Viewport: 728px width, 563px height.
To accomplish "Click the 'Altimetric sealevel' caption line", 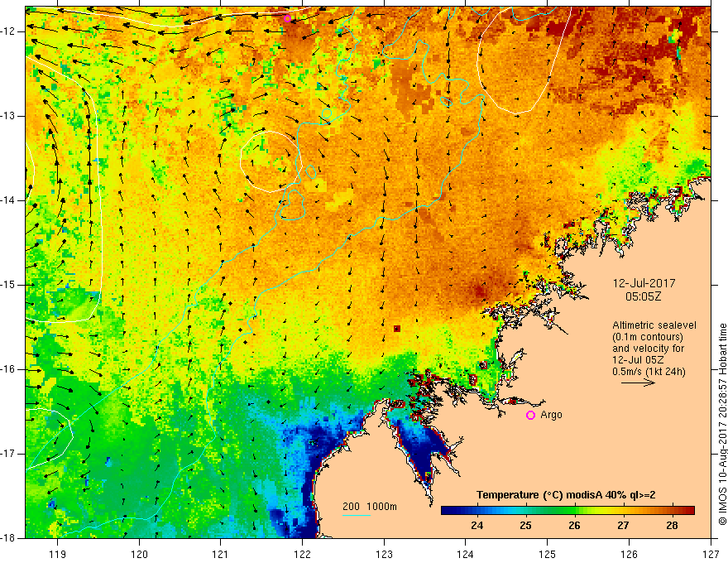I will point(654,325).
